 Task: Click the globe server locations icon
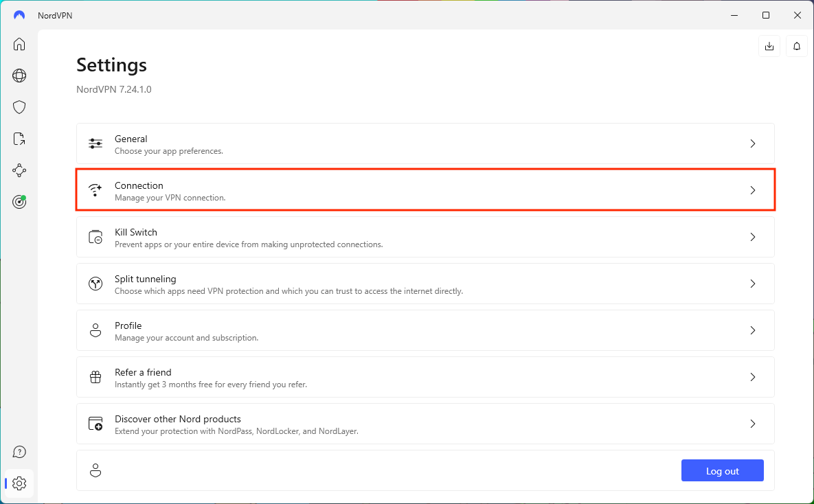click(x=19, y=76)
